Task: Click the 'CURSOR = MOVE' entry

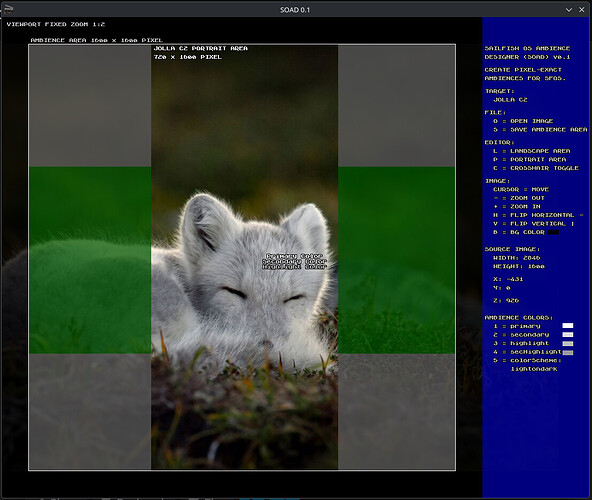Action: [x=521, y=189]
